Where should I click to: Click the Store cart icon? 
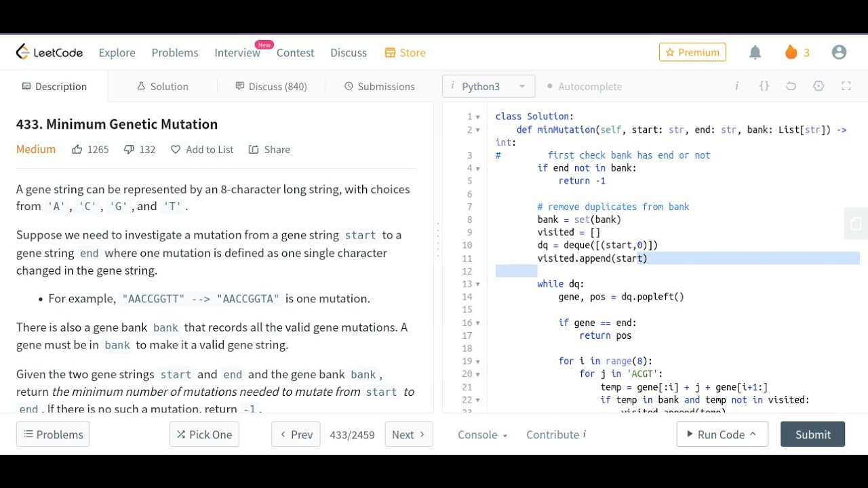[x=390, y=52]
